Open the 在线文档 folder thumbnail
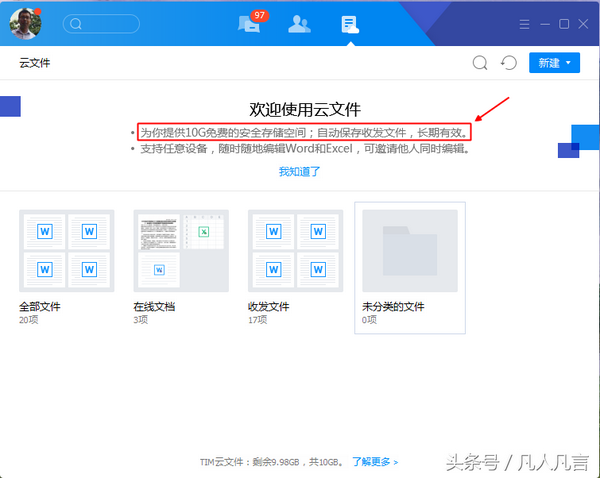 coord(181,251)
